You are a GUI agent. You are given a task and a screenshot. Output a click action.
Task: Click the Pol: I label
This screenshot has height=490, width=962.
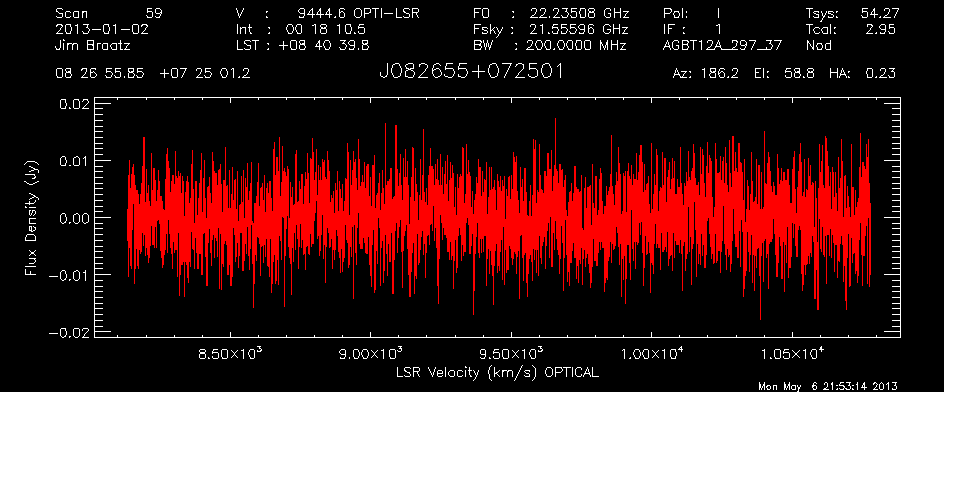(x=691, y=13)
